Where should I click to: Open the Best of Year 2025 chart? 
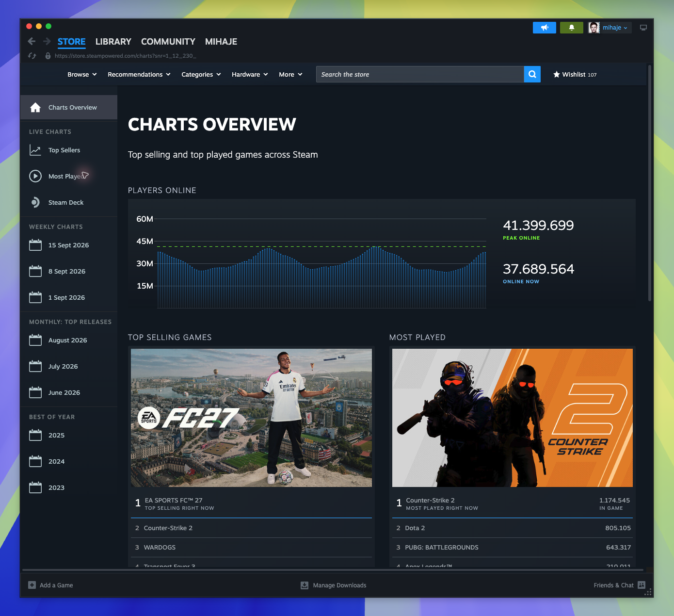coord(69,435)
